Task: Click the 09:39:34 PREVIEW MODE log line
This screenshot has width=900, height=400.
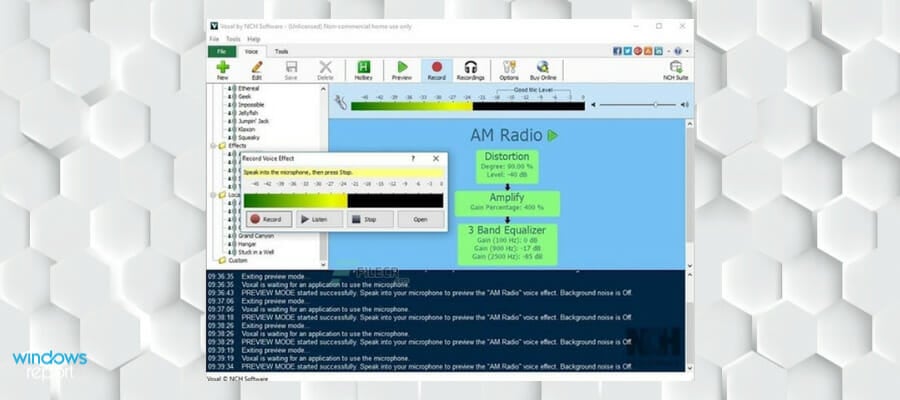Action: coord(420,366)
